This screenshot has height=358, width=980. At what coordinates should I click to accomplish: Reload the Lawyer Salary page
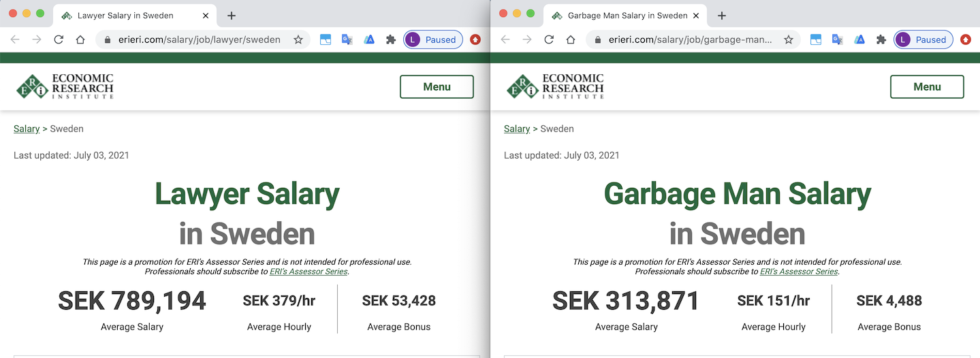pos(59,39)
